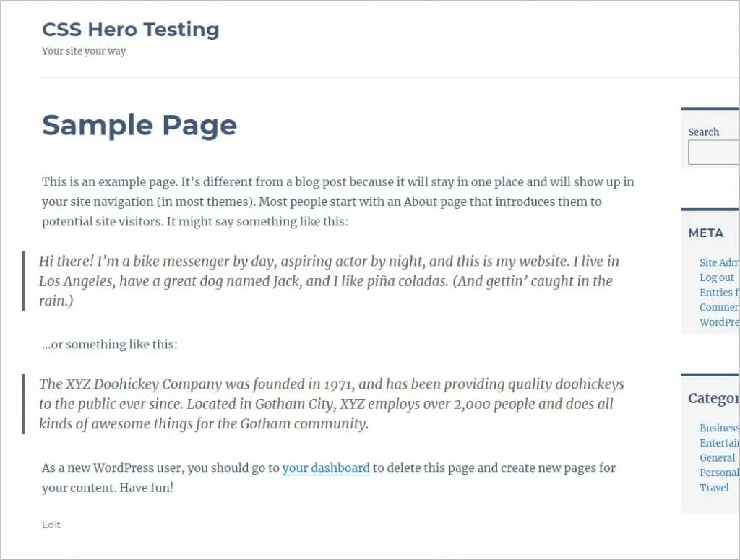Click the Search label in the sidebar

pyautogui.click(x=703, y=132)
